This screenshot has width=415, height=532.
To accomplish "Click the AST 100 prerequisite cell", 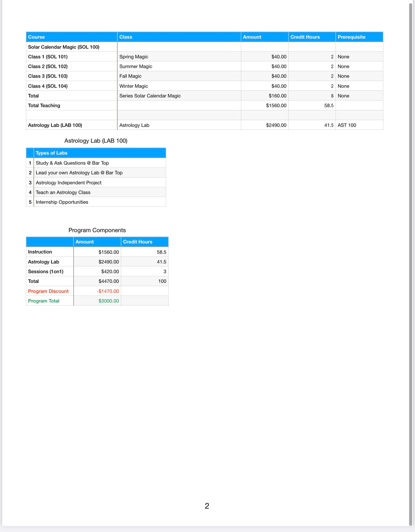I will (x=347, y=125).
